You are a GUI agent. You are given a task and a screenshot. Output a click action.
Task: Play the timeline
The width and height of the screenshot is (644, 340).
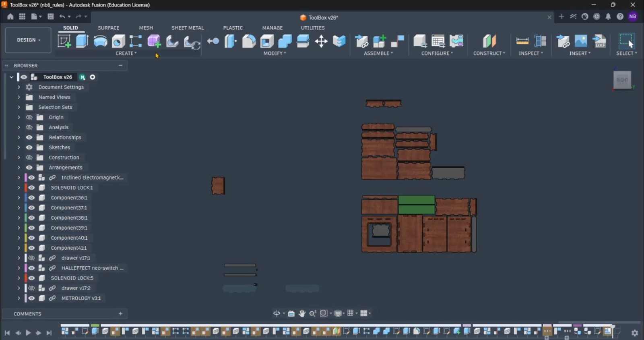[28, 333]
